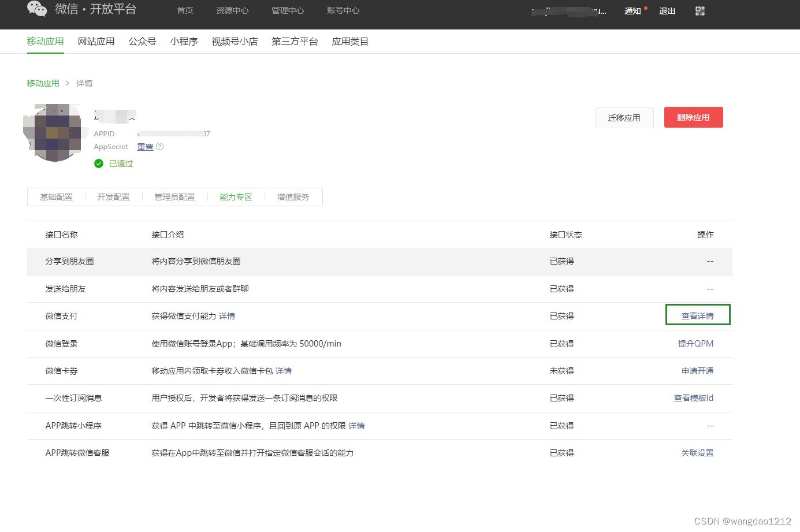Open the 增值服务 section tab

pyautogui.click(x=293, y=197)
